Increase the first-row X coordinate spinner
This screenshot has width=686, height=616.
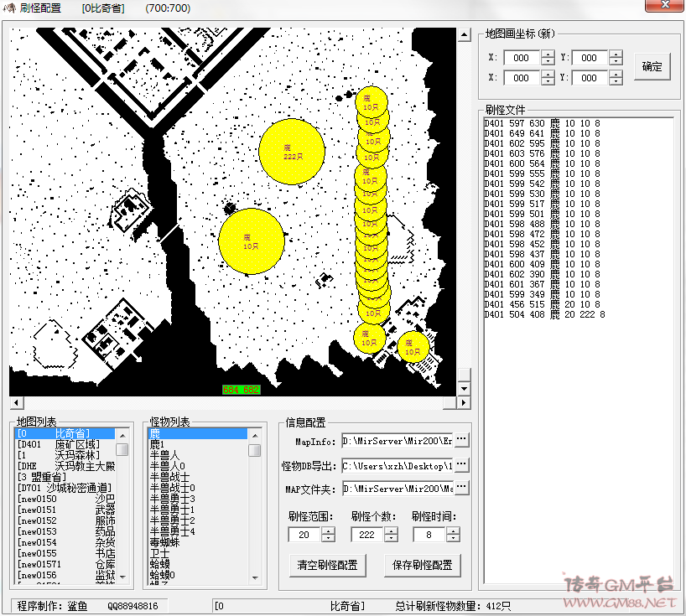tap(548, 54)
